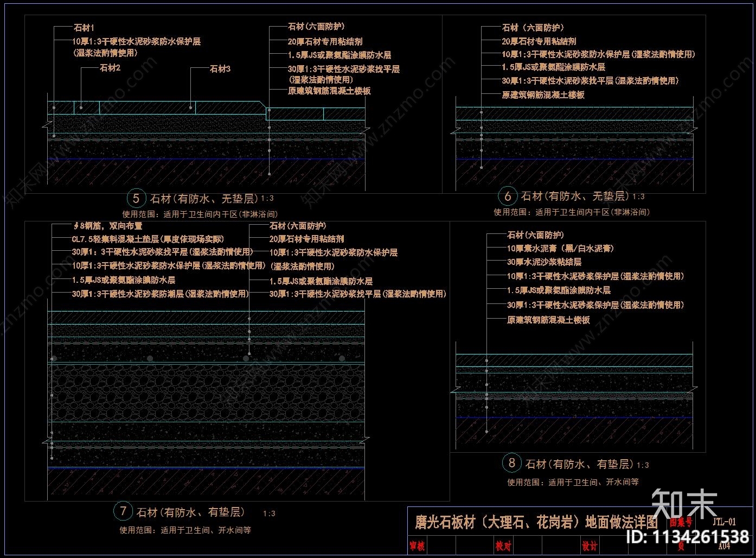
Task: Select '1.5厚JS或聚氨酯涂膜防水层' note in detail 5
Action: click(x=339, y=55)
